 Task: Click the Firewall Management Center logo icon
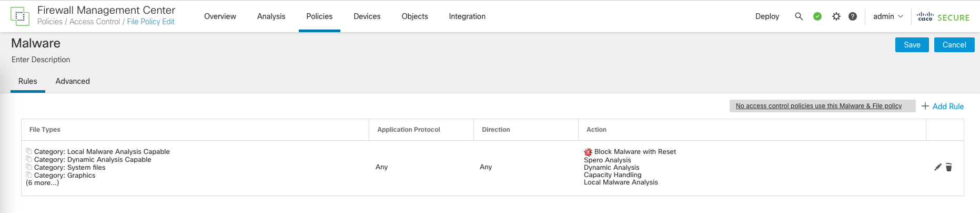pos(20,16)
